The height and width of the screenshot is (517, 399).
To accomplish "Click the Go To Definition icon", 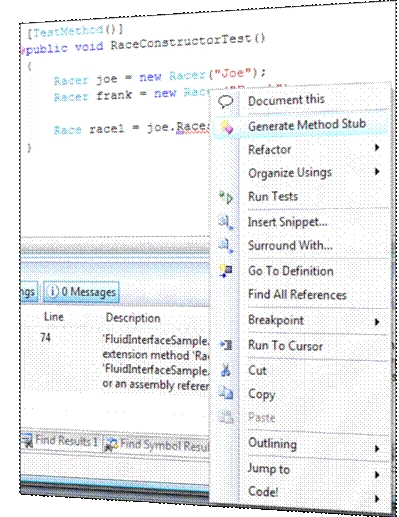I will tap(226, 271).
